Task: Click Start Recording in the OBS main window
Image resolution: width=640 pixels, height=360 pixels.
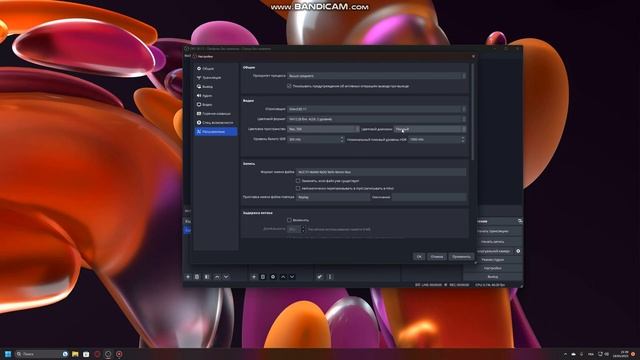Action: point(493,242)
